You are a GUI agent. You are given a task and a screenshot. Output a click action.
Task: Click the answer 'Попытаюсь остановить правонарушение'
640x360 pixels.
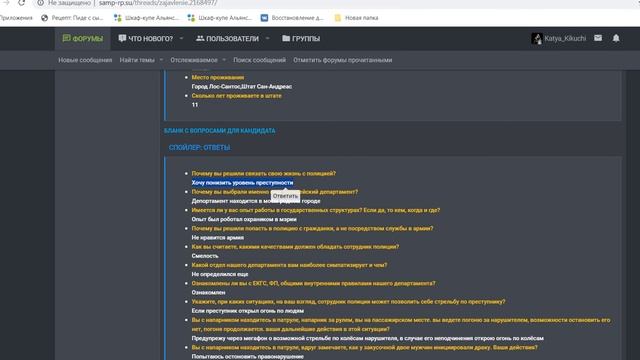pyautogui.click(x=247, y=356)
